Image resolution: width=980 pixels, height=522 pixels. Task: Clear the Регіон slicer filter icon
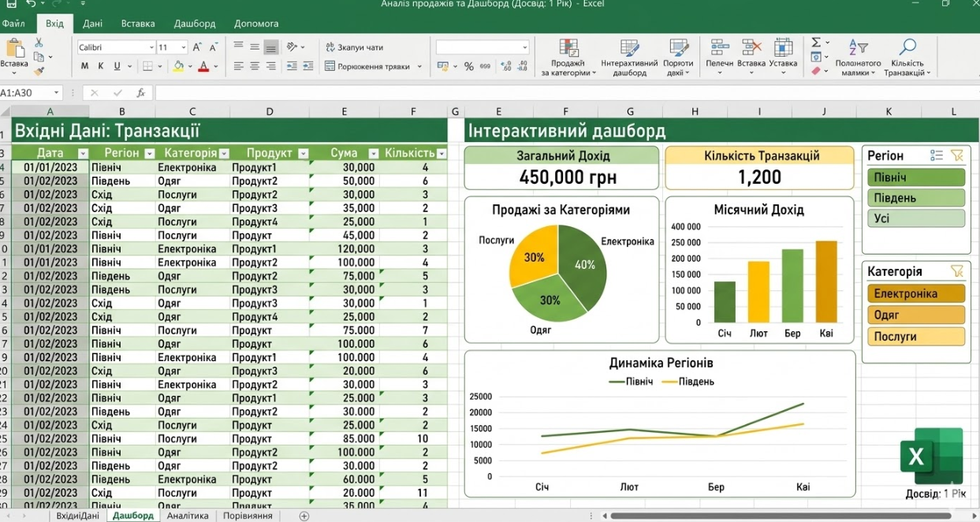pos(957,156)
